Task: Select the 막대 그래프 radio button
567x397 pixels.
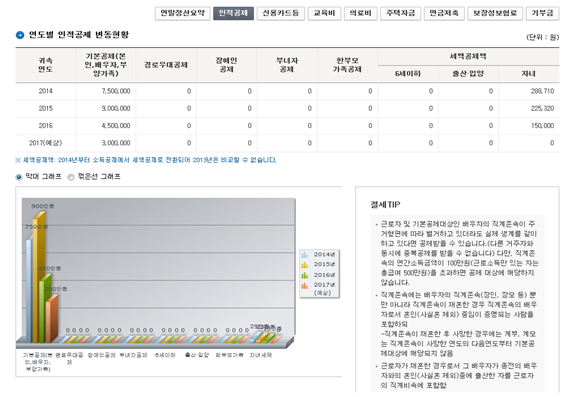Action: (x=19, y=177)
